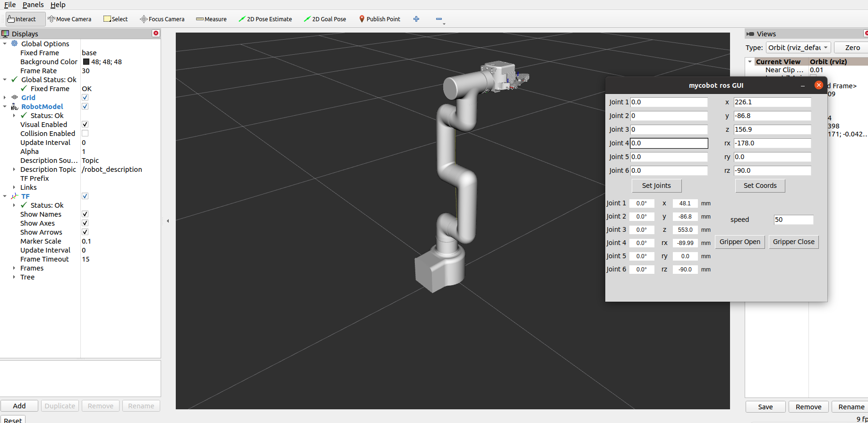Click the Publish Point tool

[379, 19]
